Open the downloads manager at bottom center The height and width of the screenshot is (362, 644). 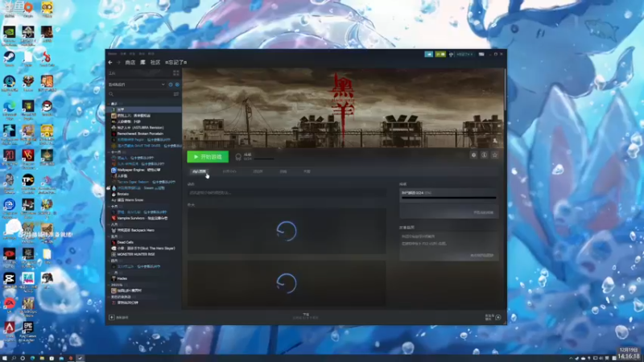point(306,316)
